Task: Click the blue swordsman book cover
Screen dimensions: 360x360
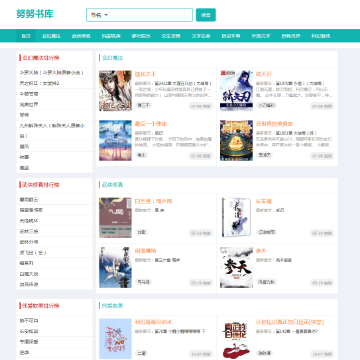Action: (x=236, y=91)
